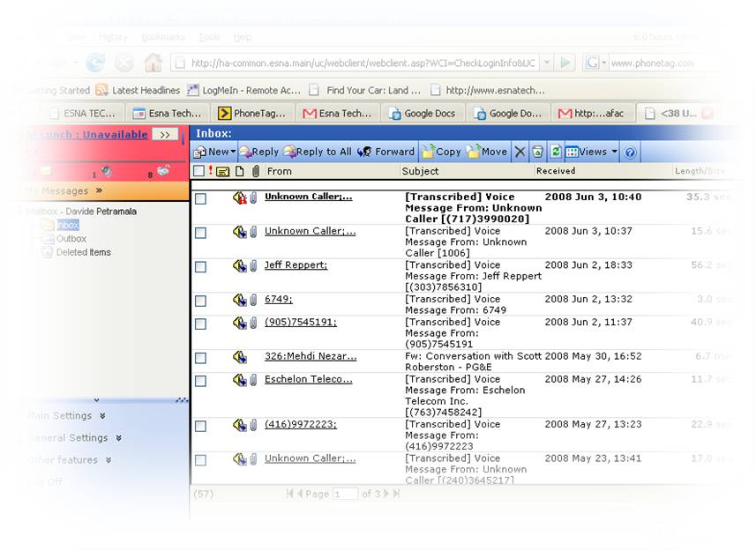This screenshot has width=756, height=551.
Task: Click the Views grid icon
Action: pos(572,153)
